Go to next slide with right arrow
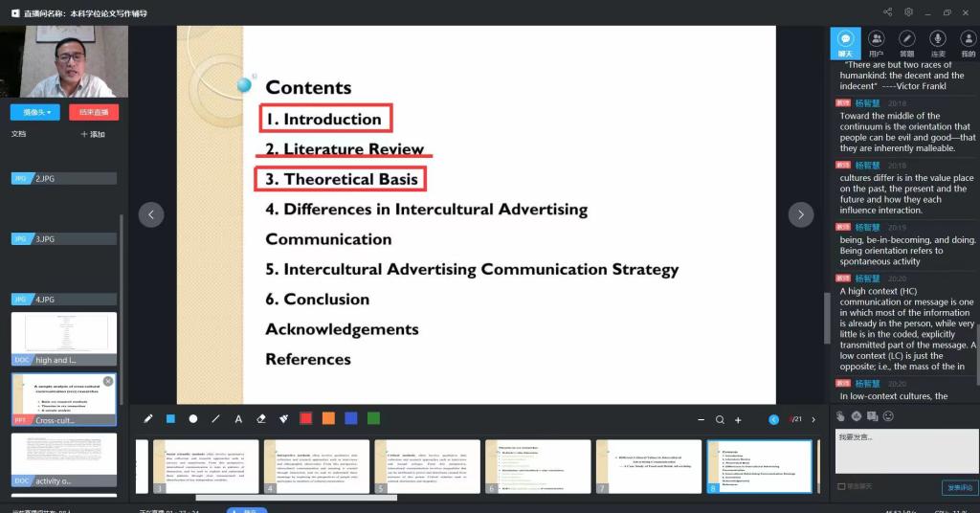 click(x=800, y=215)
